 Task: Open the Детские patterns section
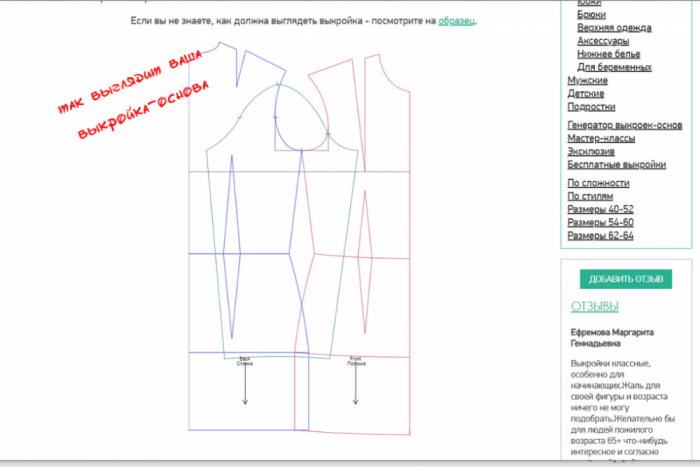click(x=586, y=93)
